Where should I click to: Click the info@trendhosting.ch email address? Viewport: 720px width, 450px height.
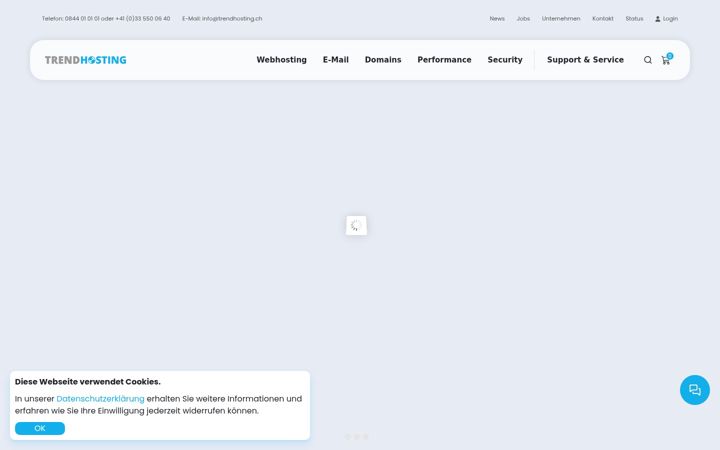pos(232,19)
